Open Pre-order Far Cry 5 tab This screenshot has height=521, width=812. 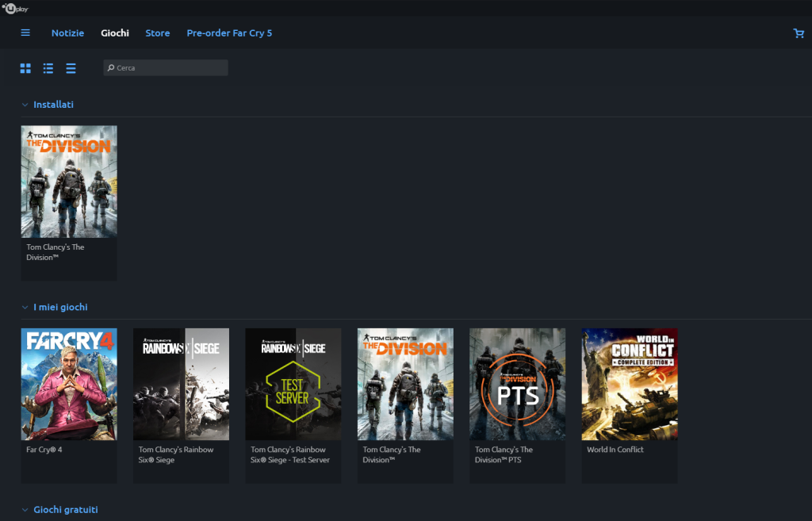point(229,33)
